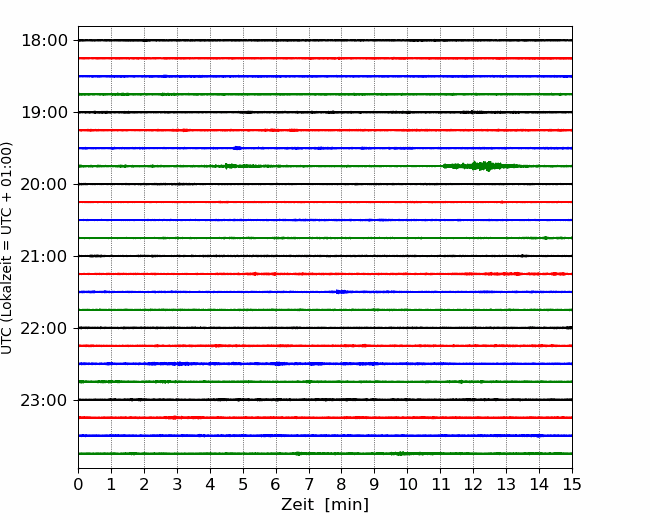This screenshot has height=520, width=650.
Task: Click x-axis tick label 15
Action: point(572,484)
